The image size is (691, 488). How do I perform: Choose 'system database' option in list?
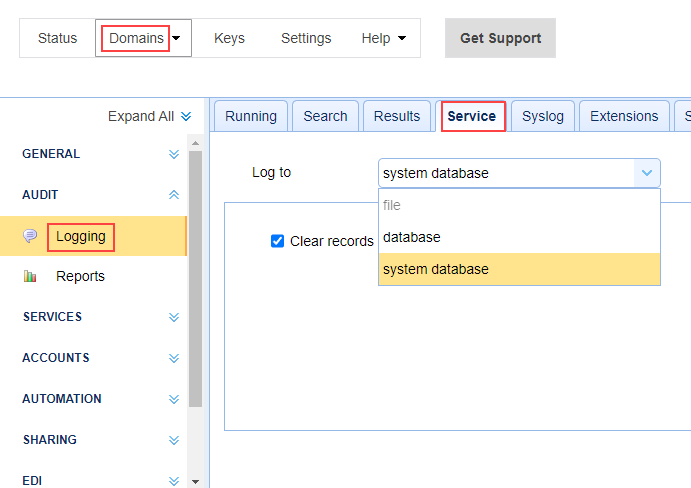[x=436, y=269]
